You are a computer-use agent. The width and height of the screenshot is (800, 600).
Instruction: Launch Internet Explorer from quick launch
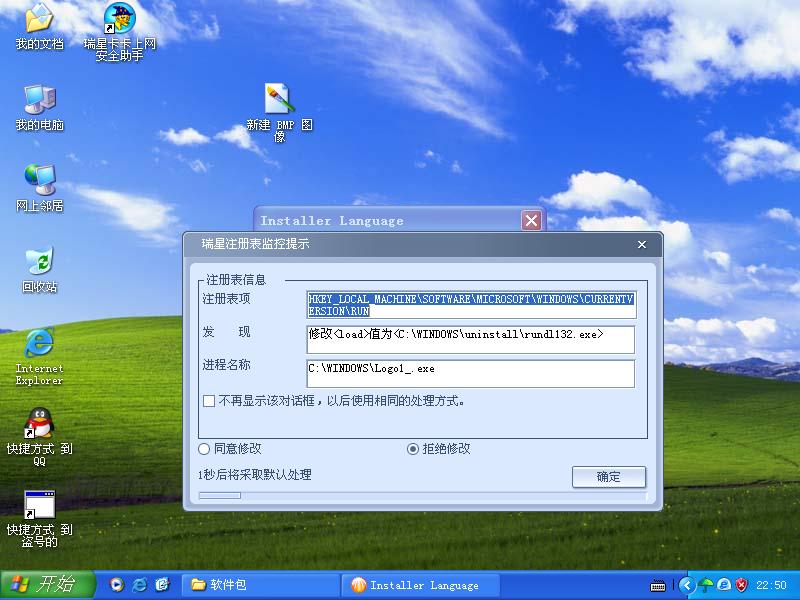point(139,585)
